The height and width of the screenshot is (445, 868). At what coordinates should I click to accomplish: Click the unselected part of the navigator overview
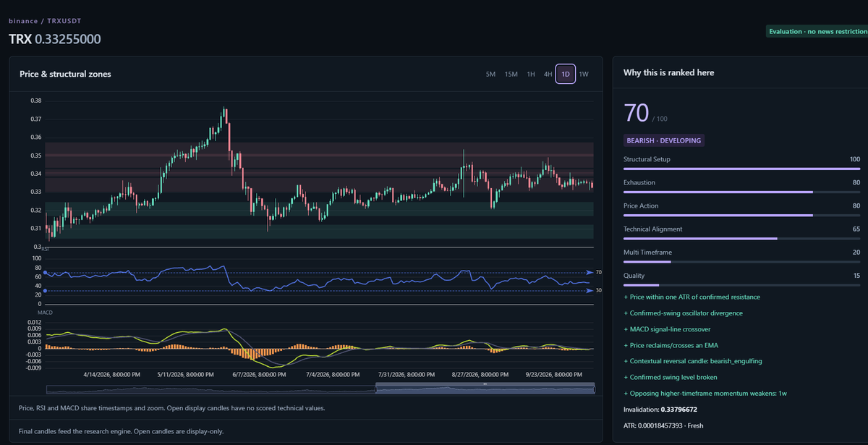[x=210, y=389]
